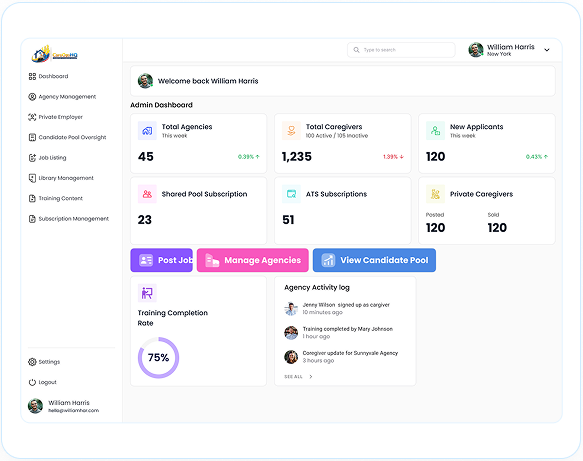Click the Shared Pool Subscription icon

pyautogui.click(x=147, y=194)
